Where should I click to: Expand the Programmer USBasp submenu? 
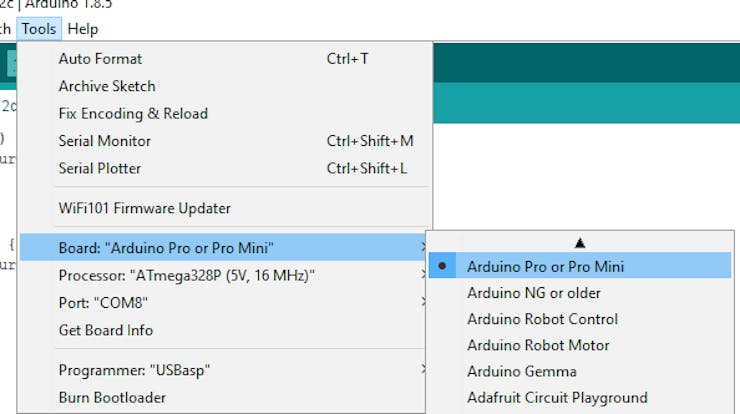tap(223, 370)
